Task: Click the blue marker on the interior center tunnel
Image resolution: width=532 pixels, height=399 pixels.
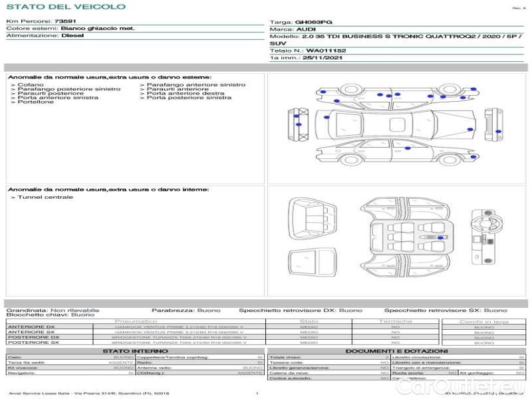Action: coord(440,237)
